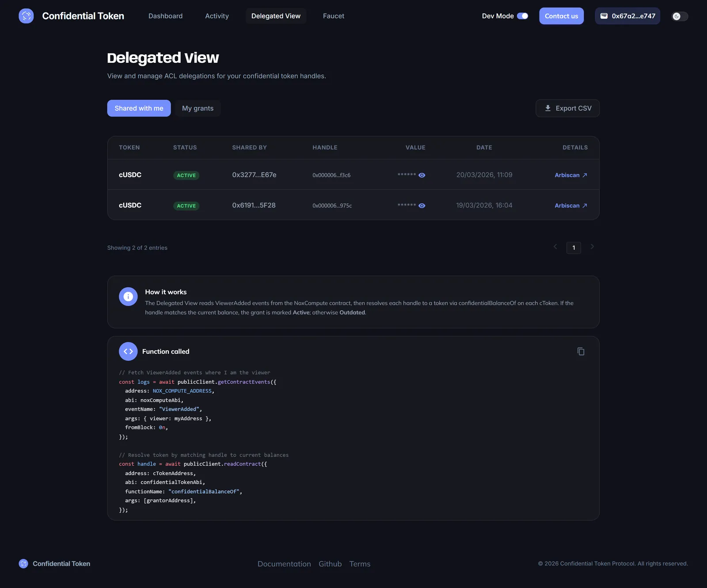707x588 pixels.
Task: Click the Export CSV button
Action: click(x=567, y=108)
